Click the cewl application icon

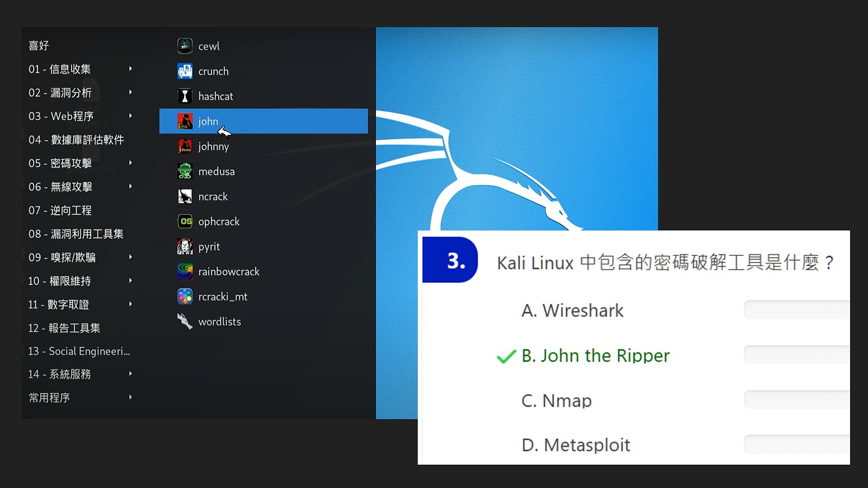click(x=185, y=46)
